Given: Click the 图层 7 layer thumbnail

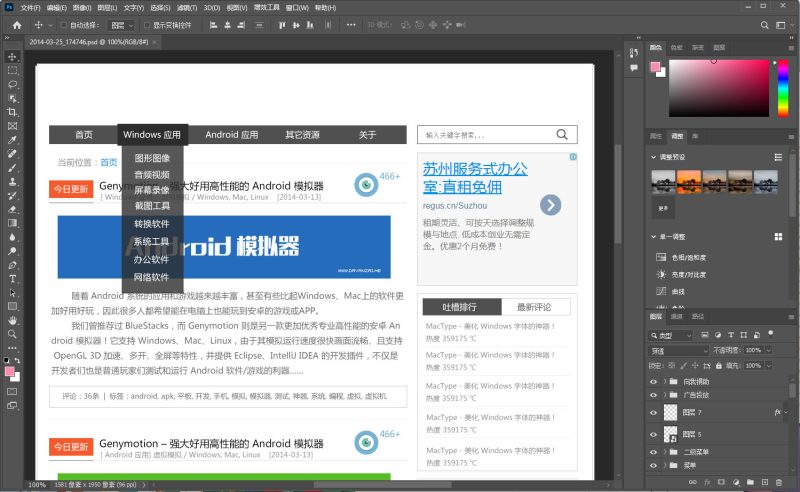Looking at the screenshot, I should [x=670, y=412].
